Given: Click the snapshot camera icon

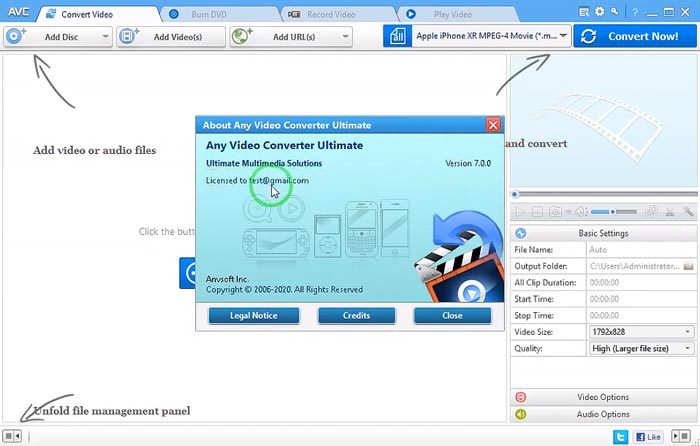Looking at the screenshot, I should pyautogui.click(x=555, y=212).
